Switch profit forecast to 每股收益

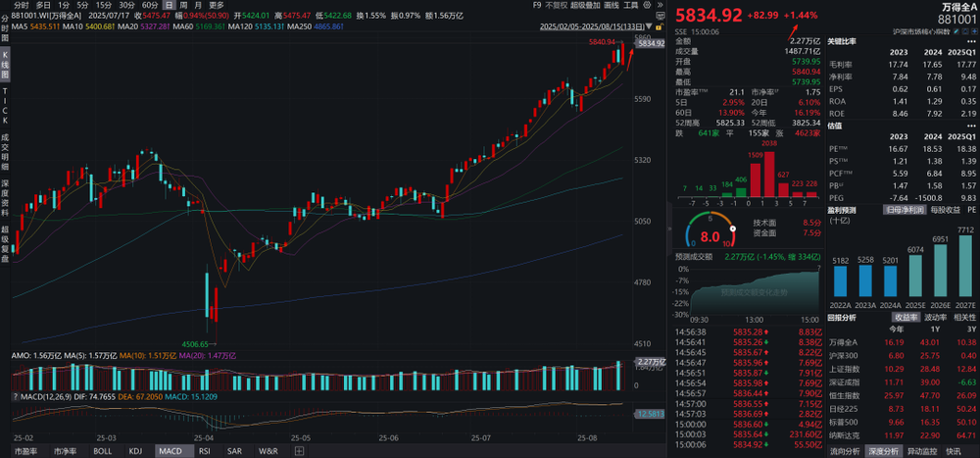point(942,209)
